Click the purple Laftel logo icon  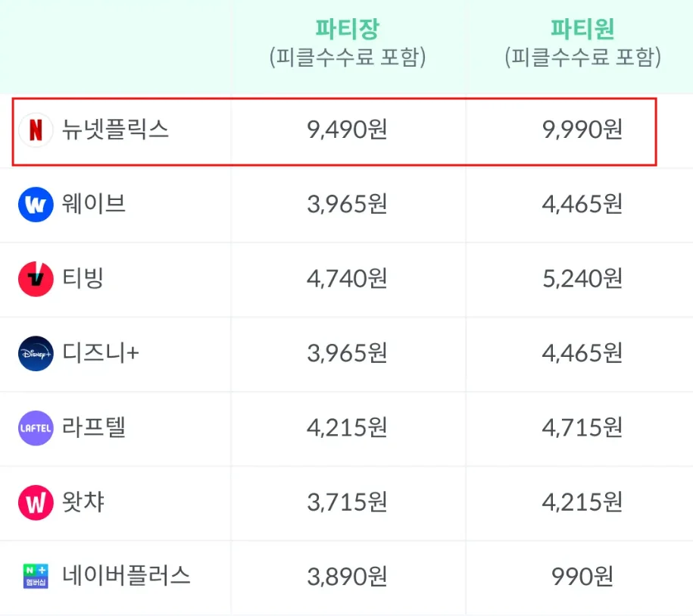pos(36,428)
